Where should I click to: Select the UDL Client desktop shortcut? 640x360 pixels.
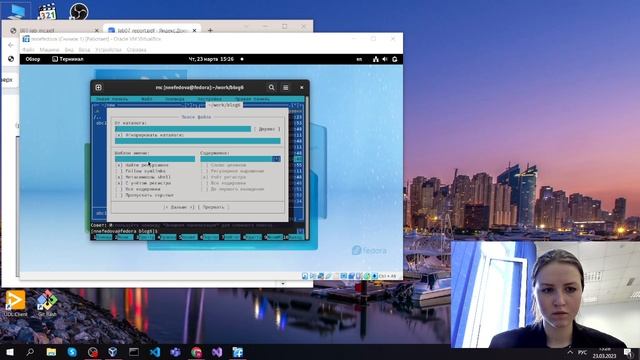click(x=16, y=303)
